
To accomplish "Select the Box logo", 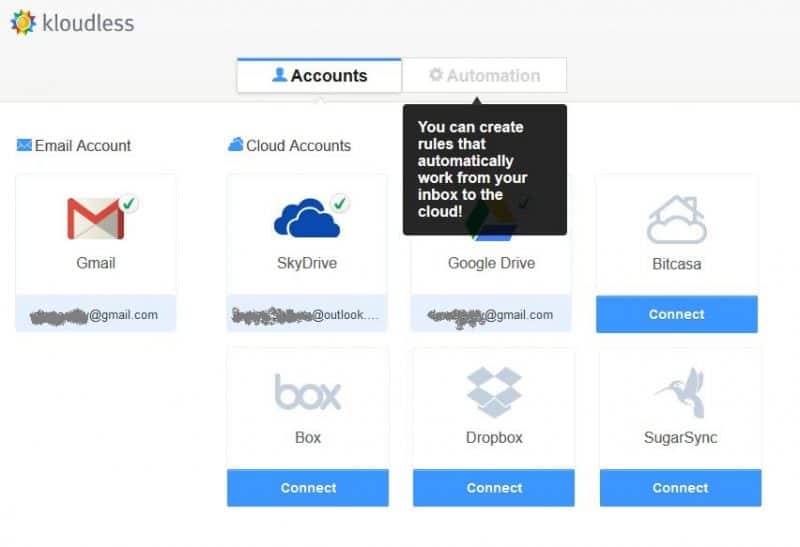I will point(308,392).
